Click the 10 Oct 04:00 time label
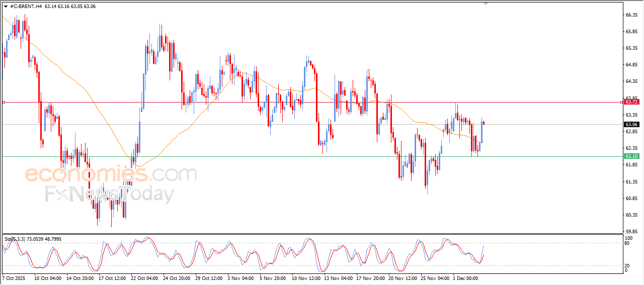The height and width of the screenshot is (285, 644). pyautogui.click(x=48, y=277)
